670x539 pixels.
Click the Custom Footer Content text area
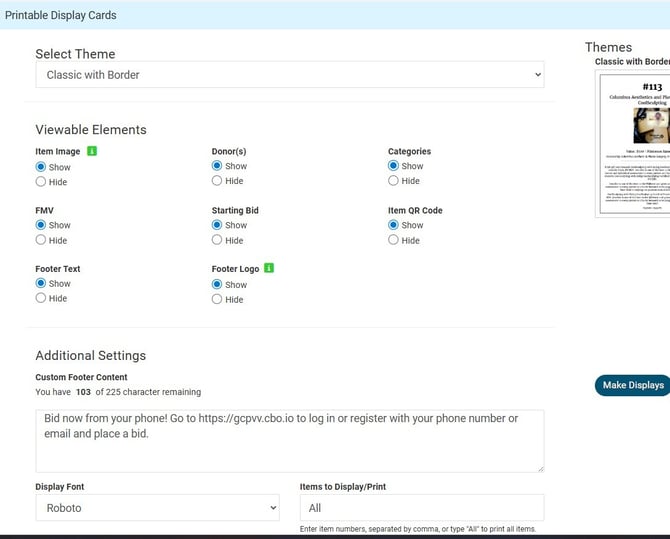[x=290, y=440]
